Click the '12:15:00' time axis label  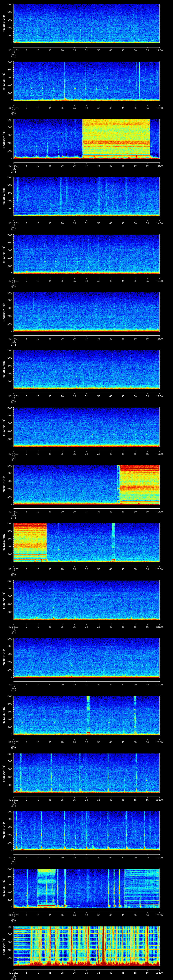(13, 339)
